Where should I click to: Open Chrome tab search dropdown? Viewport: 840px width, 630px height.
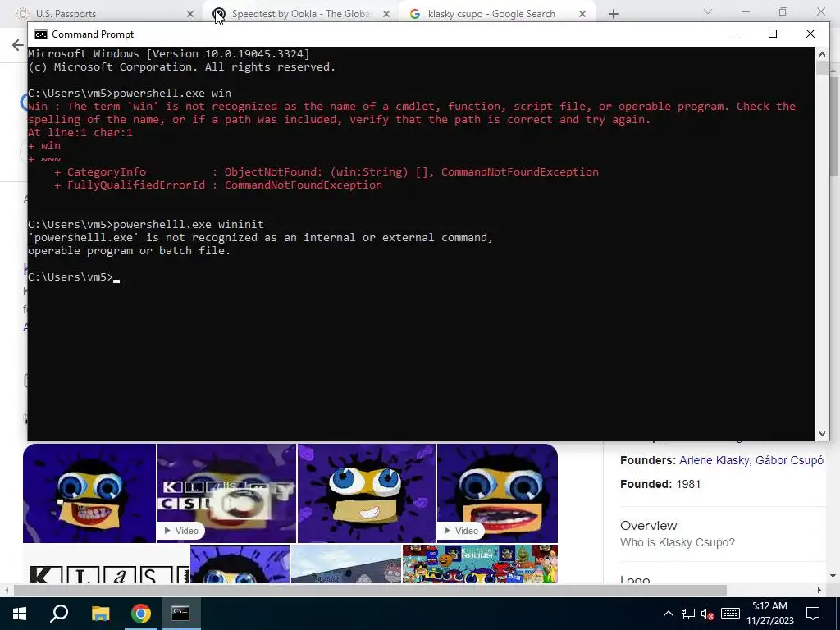pyautogui.click(x=707, y=11)
